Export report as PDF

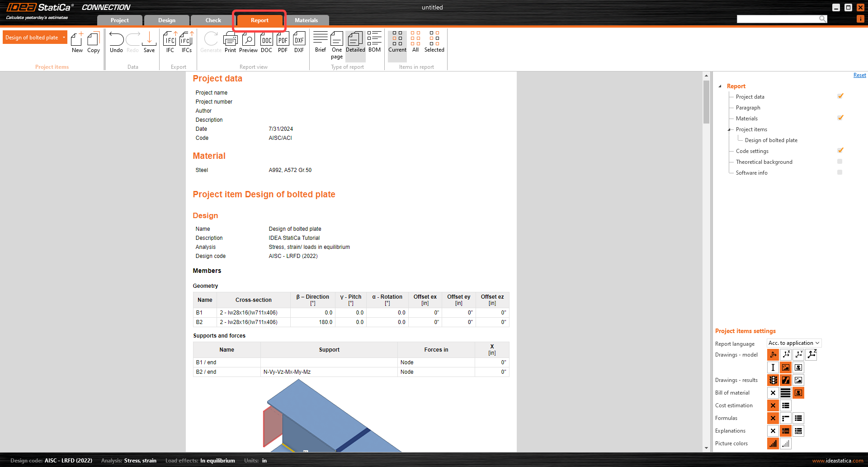[283, 43]
